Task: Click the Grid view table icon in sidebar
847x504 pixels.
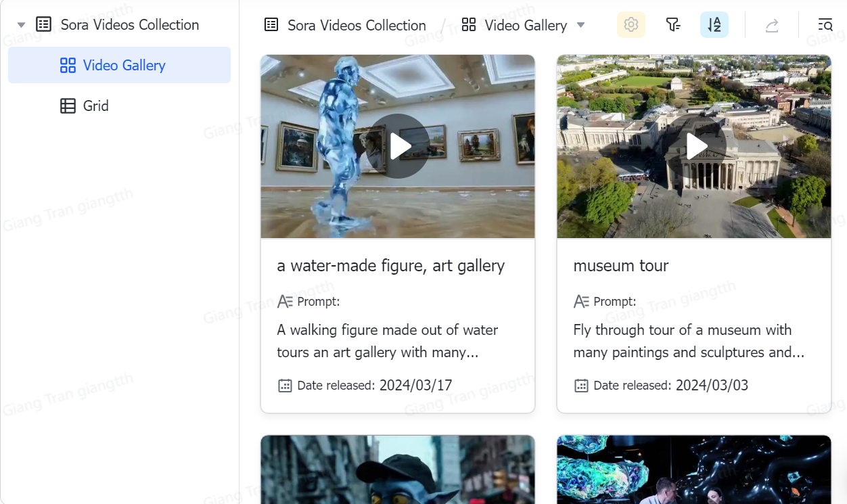Action: tap(67, 106)
